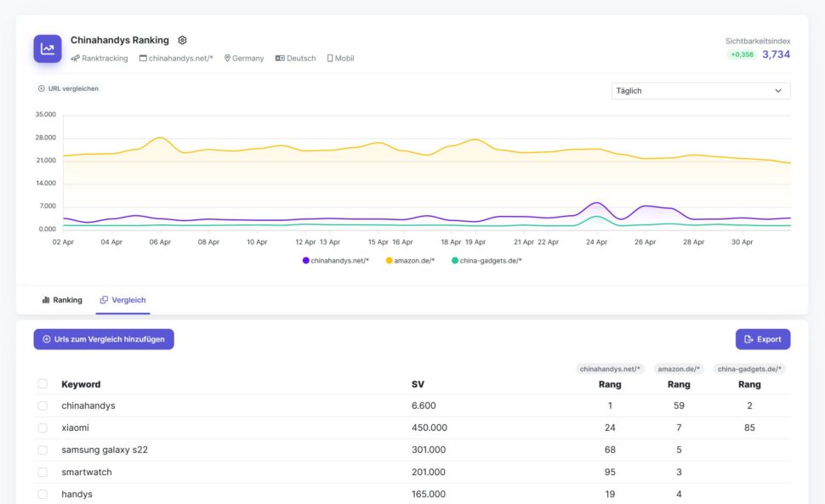The image size is (825, 504).
Task: Click plus icon in Urls zum Vergleich hinzufügen
Action: coord(46,339)
